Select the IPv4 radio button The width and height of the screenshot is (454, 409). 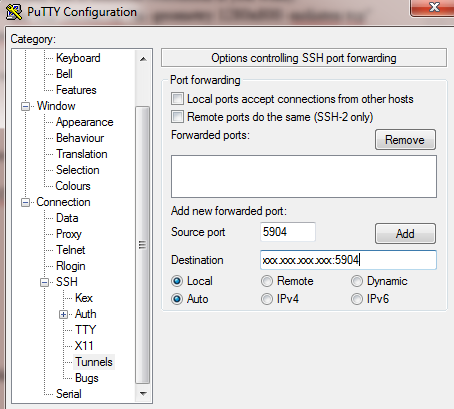pos(267,299)
